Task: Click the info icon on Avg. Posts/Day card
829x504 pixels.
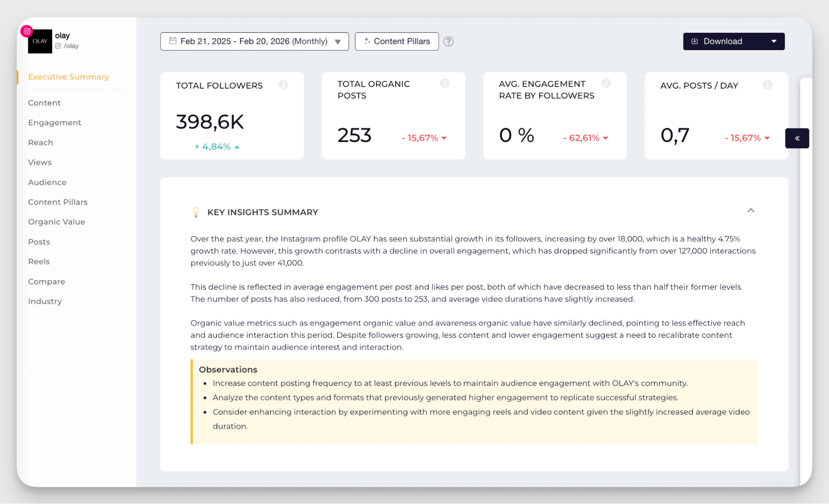Action: (x=768, y=85)
